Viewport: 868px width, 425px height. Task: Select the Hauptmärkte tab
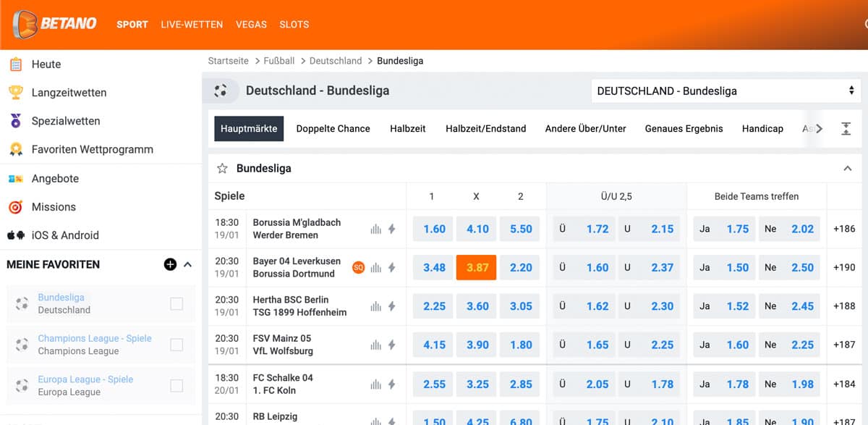(x=249, y=129)
